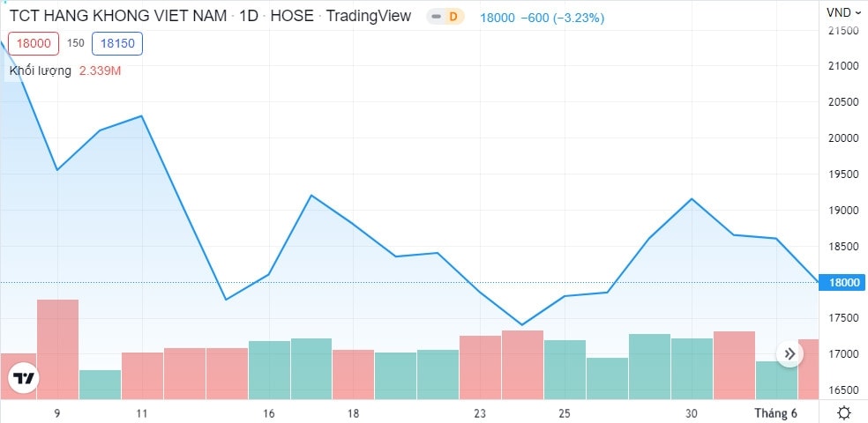Screen dimensions: 868x423
Task: Click the TradingView name in chart title
Action: 369,16
